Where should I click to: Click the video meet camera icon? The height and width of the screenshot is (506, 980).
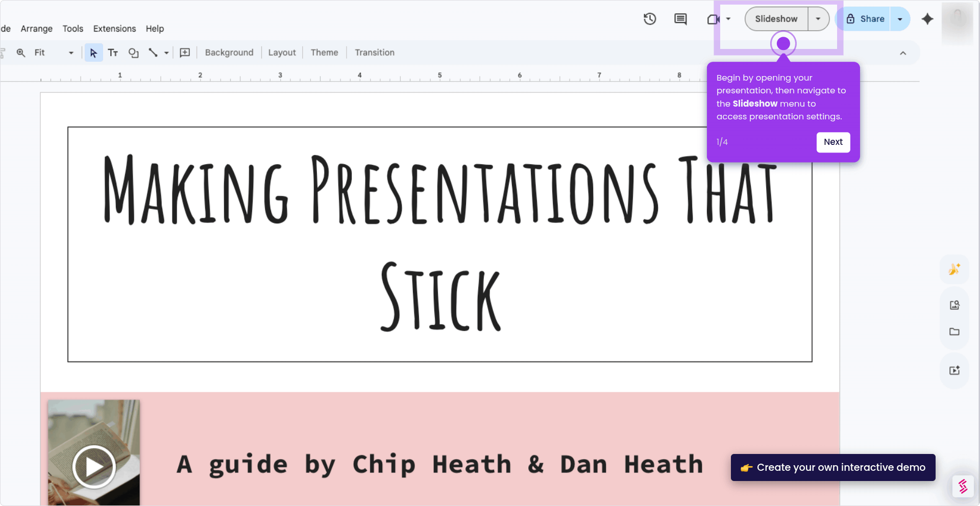tap(713, 19)
